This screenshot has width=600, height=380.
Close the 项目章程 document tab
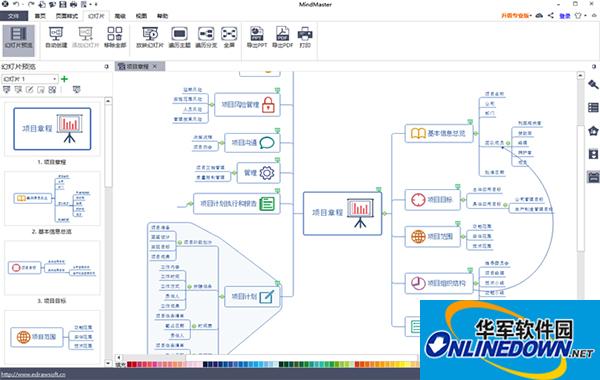click(155, 66)
